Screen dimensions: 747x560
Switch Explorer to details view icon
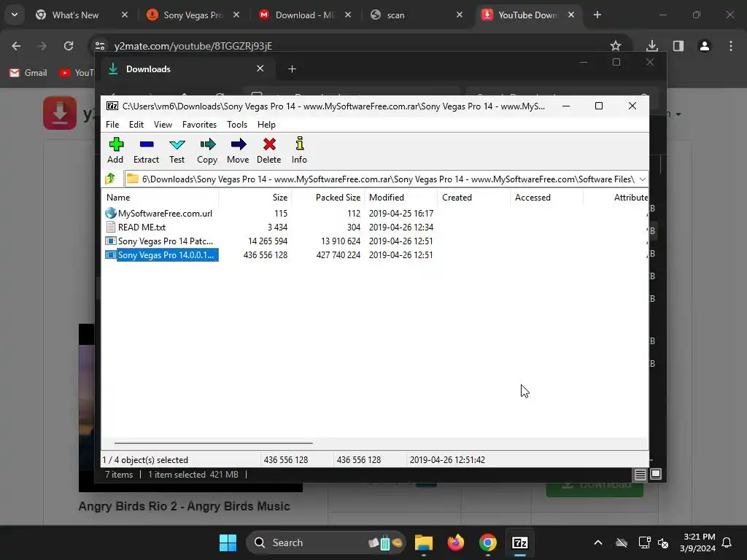(x=640, y=474)
